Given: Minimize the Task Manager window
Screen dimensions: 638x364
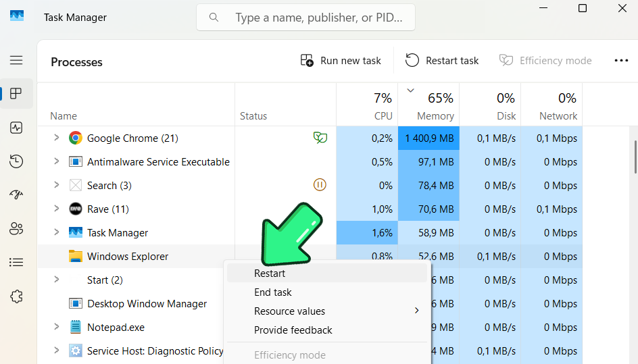Looking at the screenshot, I should click(543, 8).
